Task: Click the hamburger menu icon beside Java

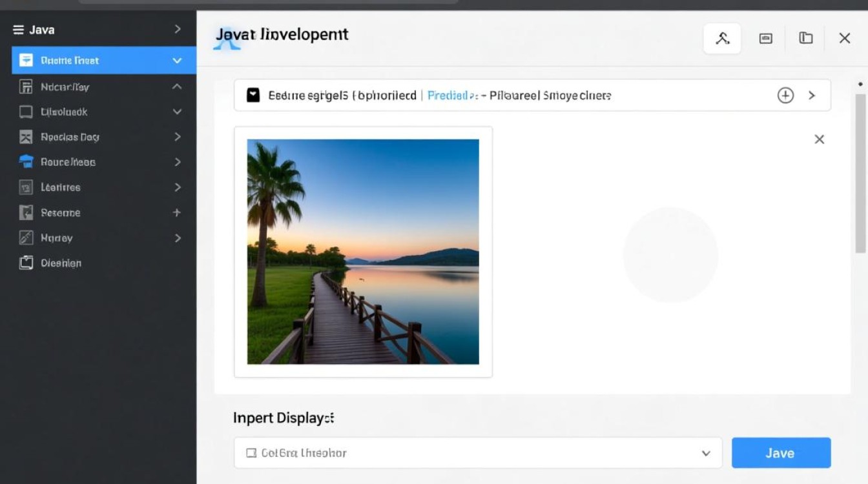Action: tap(18, 30)
